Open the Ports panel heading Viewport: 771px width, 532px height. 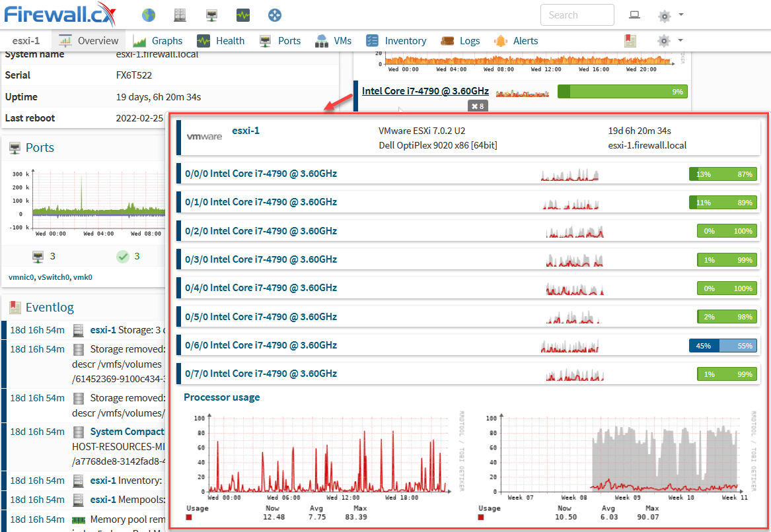coord(40,147)
